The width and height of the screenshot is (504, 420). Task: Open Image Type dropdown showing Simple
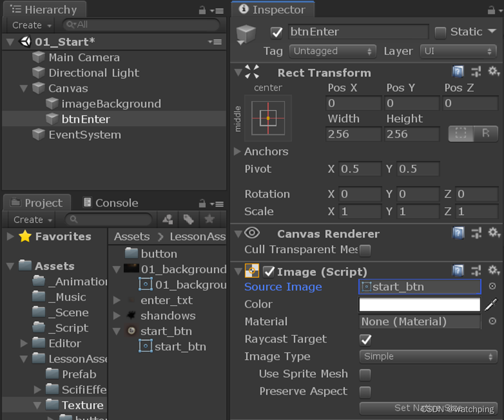click(x=428, y=357)
